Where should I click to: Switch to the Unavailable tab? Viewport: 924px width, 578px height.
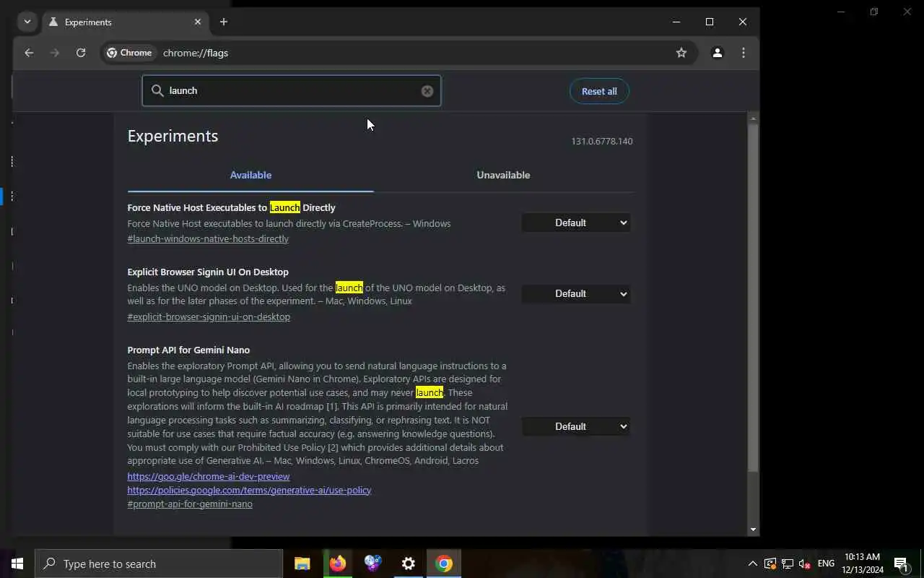click(503, 175)
